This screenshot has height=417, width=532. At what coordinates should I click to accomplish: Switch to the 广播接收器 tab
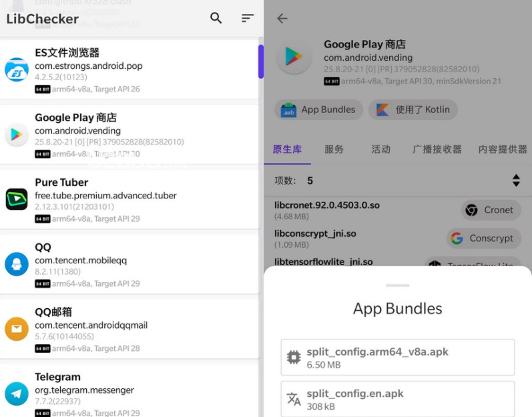click(437, 150)
